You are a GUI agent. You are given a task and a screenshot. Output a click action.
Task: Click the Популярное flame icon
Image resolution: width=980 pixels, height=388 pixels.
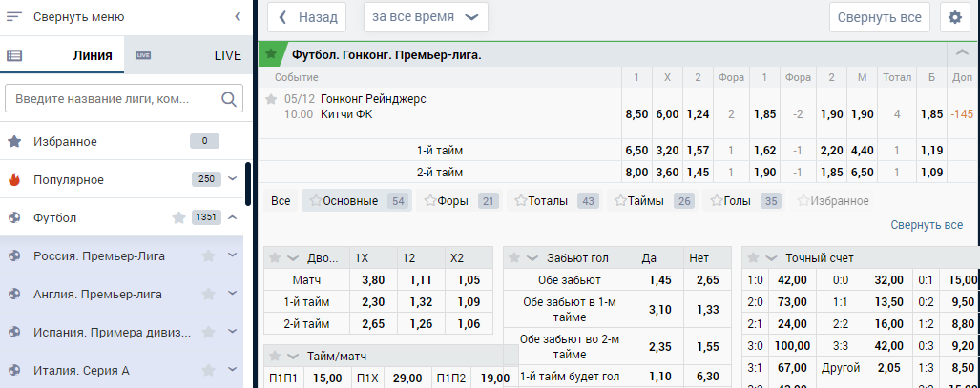click(14, 179)
